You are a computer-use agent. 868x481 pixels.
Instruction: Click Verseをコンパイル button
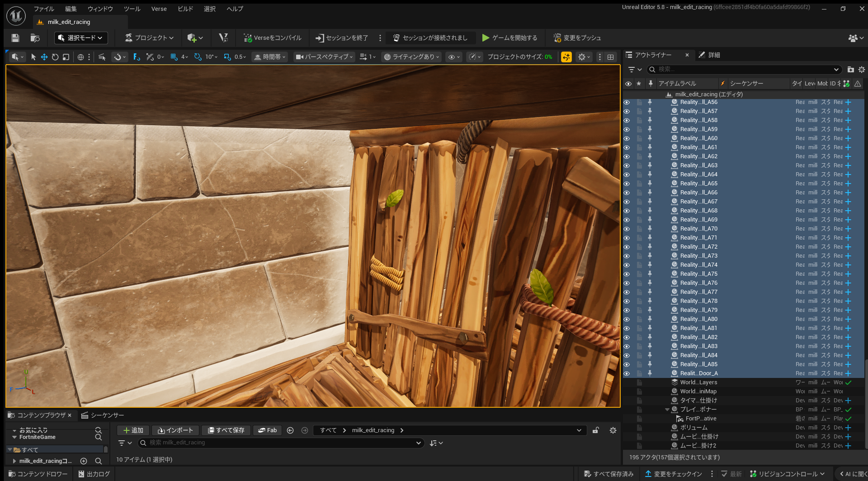pyautogui.click(x=273, y=38)
